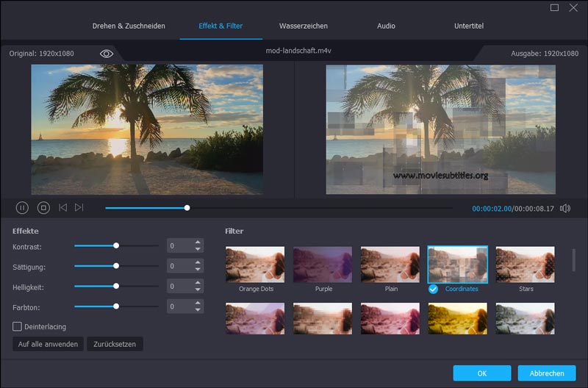Screen dimensions: 588x388
Task: Stop the video preview
Action: [43, 208]
